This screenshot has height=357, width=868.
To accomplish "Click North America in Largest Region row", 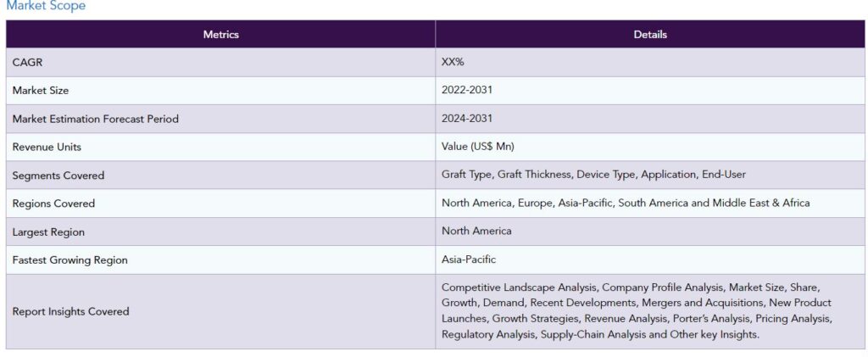I will 476,231.
